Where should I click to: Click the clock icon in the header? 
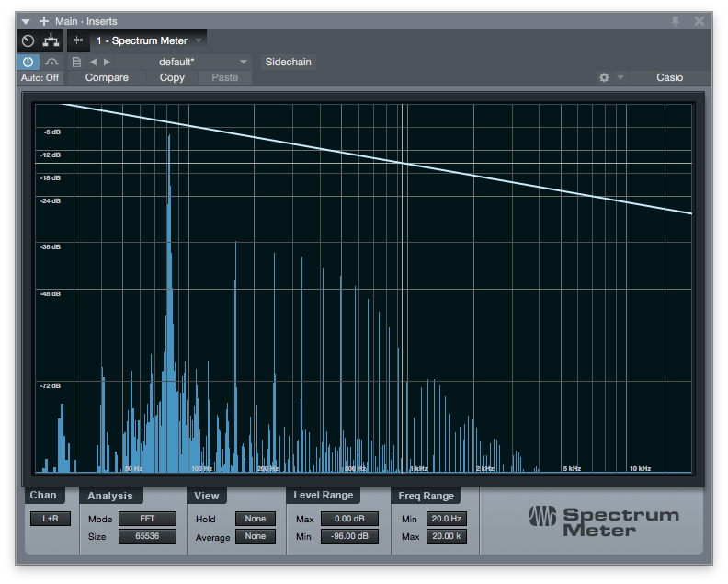coord(28,40)
